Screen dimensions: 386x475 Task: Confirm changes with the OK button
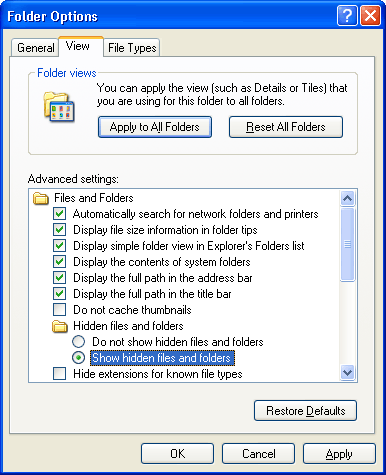tap(177, 454)
